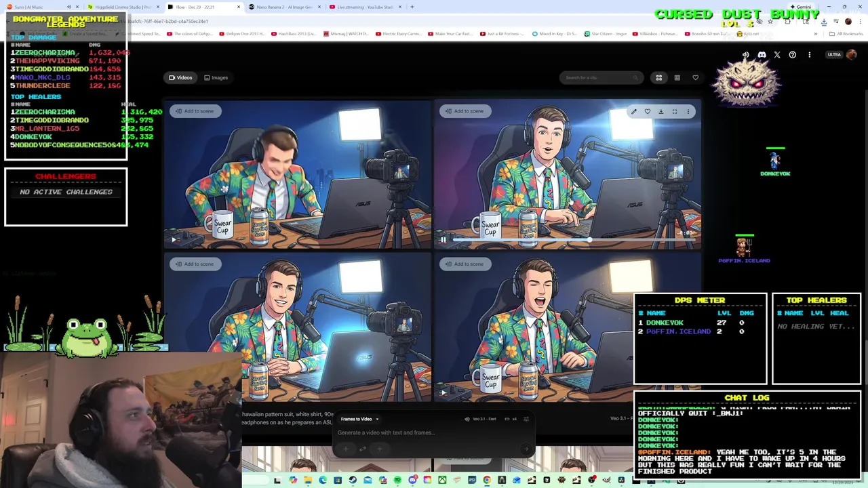Select the large grid view icon
This screenshot has width=868, height=488.
tap(658, 78)
